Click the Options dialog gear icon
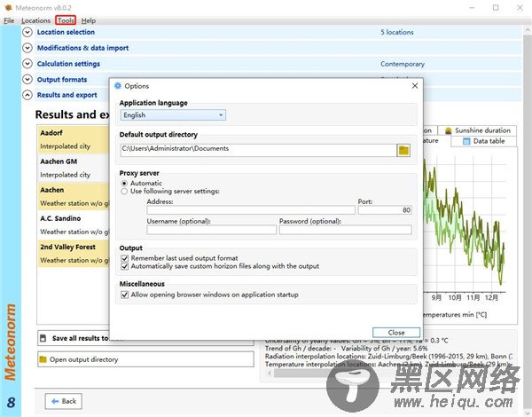This screenshot has width=532, height=417. coord(118,86)
